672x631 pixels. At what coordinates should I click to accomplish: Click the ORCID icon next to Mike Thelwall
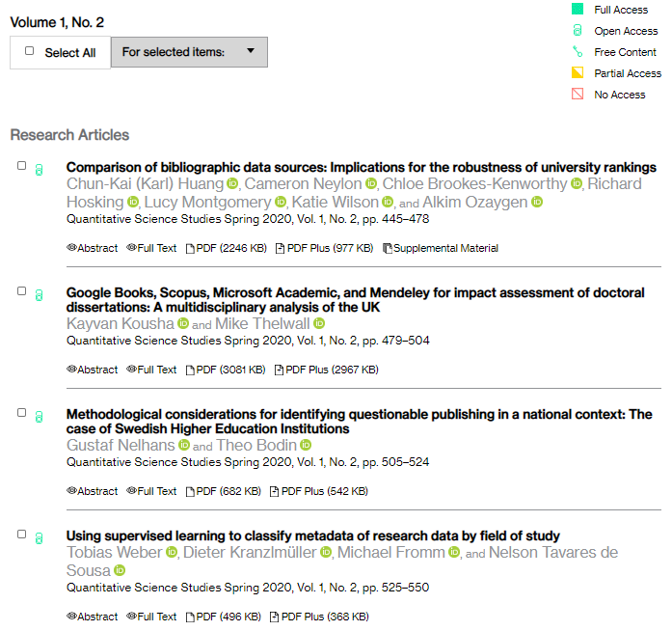click(x=319, y=323)
